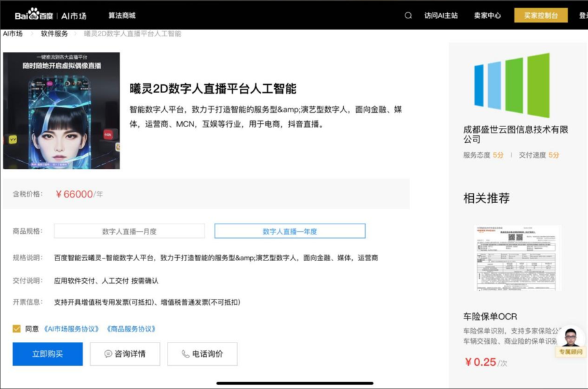Click current breadcrumb 曦灵2D数字人直播平台人工智能
The height and width of the screenshot is (389, 588).
(x=133, y=33)
